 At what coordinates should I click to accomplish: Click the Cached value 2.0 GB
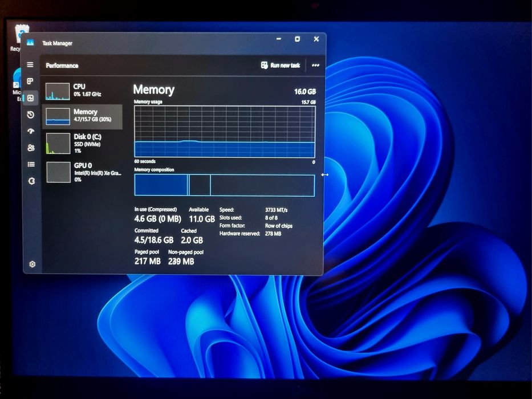192,240
